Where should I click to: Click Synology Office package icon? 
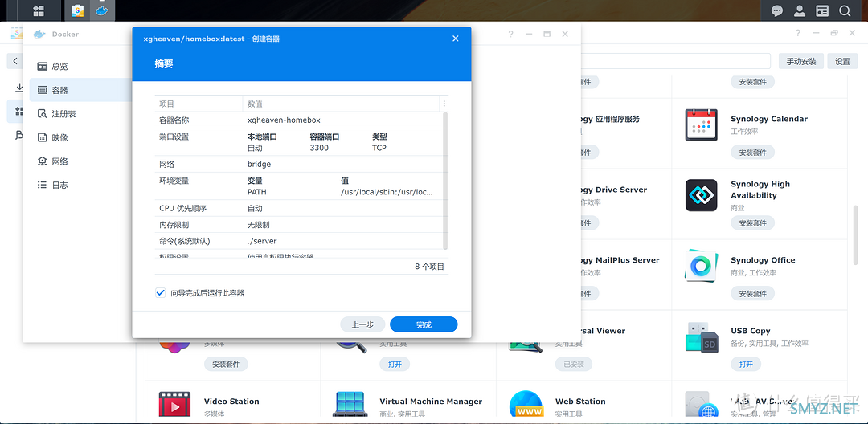coord(702,266)
